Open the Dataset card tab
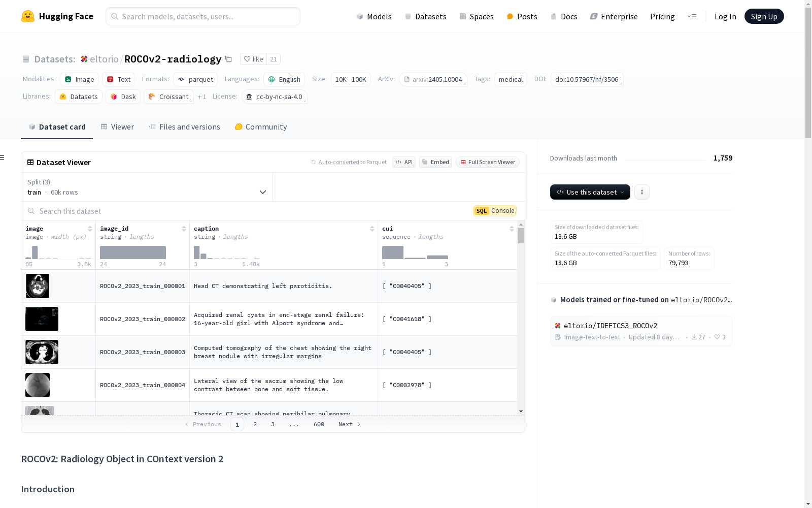Screen dimensions: 812x508 (x=57, y=127)
